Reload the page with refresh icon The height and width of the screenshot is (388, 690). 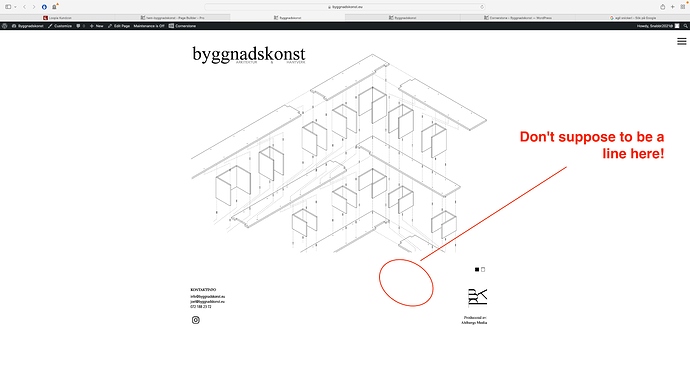482,7
